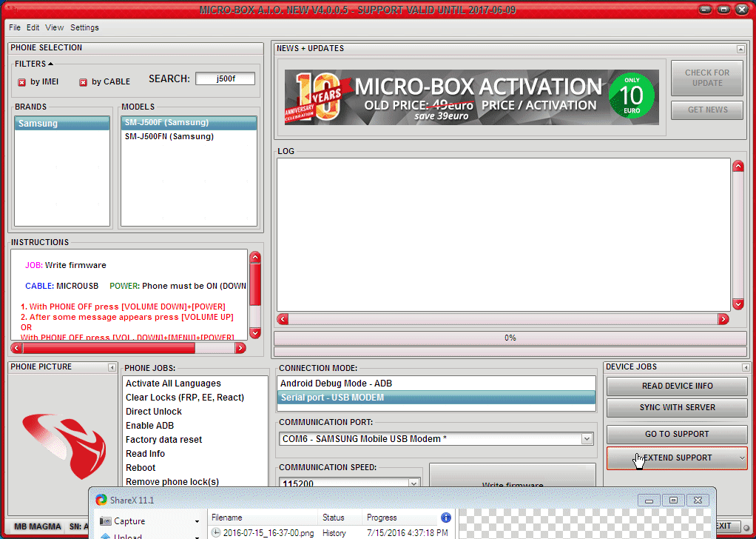Click the log vertical scrollbar up arrow
The image size is (756, 539).
(x=738, y=167)
